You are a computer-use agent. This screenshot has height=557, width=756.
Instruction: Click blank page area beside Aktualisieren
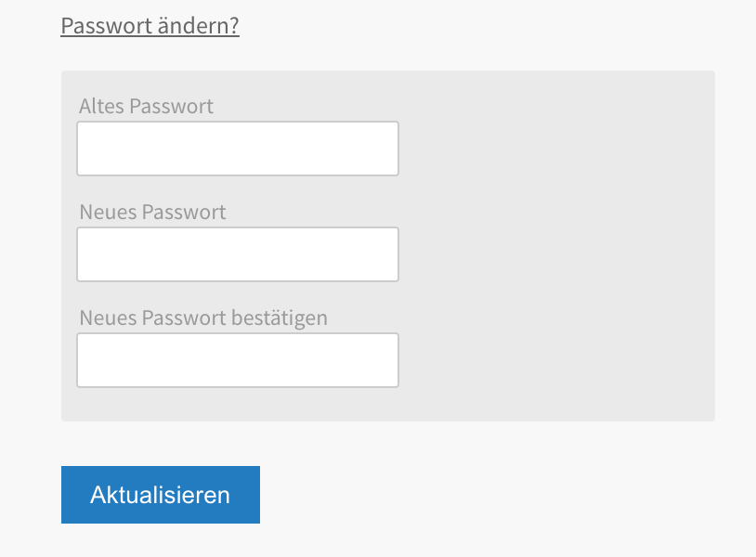(x=482, y=495)
